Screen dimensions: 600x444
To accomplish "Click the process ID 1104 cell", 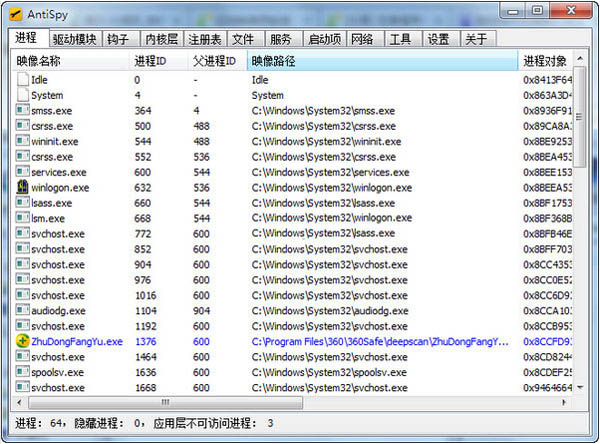I will (146, 311).
